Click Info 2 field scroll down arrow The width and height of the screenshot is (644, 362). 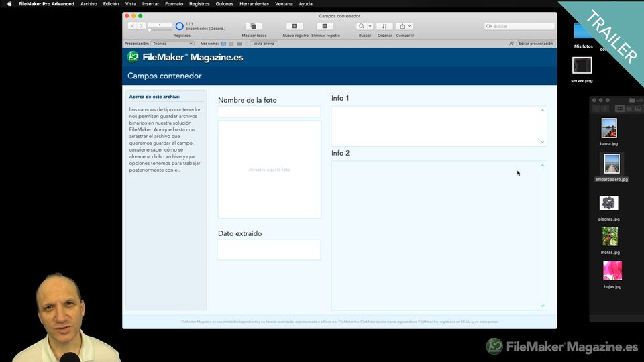(x=542, y=306)
